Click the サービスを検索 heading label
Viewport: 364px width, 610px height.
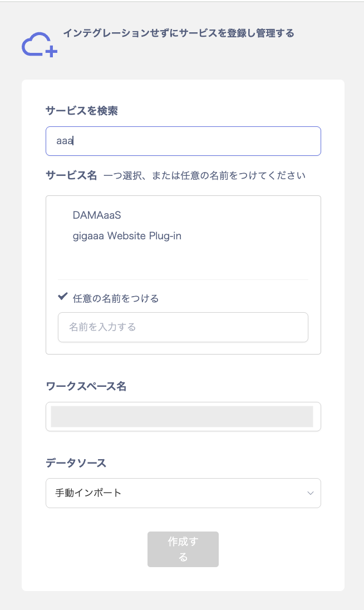tap(81, 111)
